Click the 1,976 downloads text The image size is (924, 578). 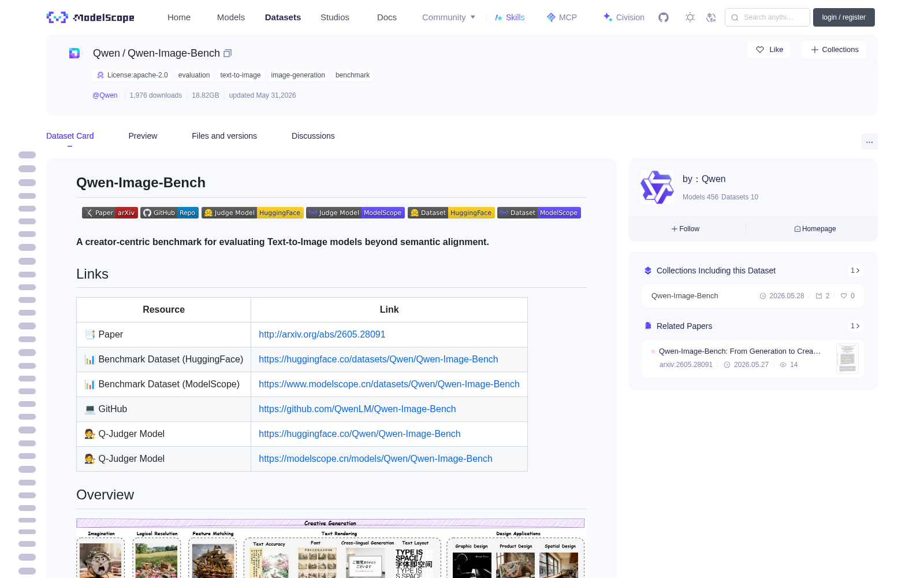pyautogui.click(x=156, y=95)
